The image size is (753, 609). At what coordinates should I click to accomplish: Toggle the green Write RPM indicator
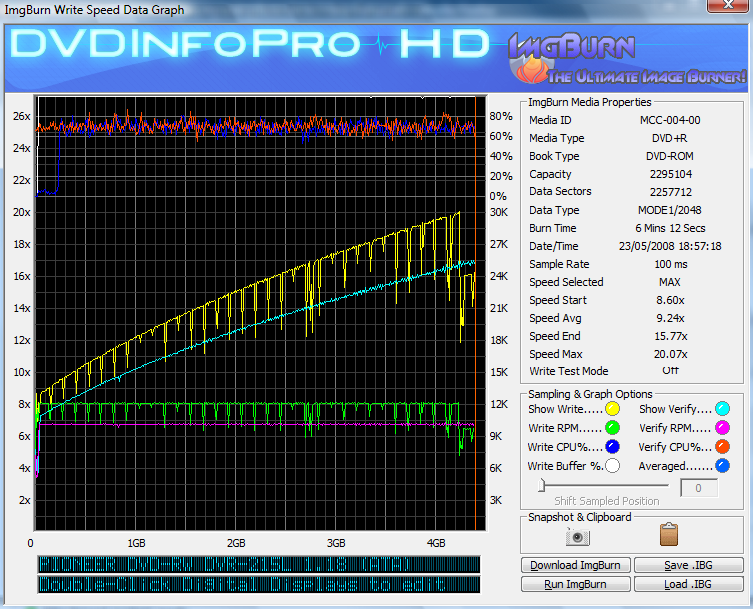click(x=612, y=427)
